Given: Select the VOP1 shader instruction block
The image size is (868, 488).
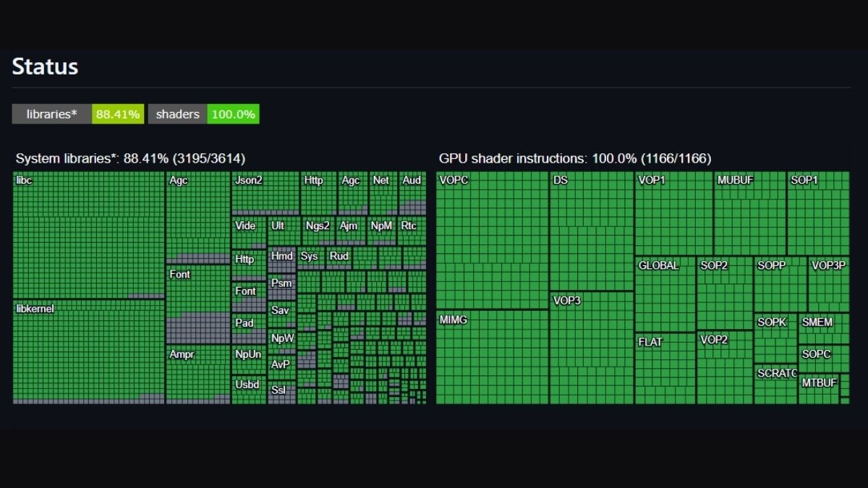Looking at the screenshot, I should point(674,213).
